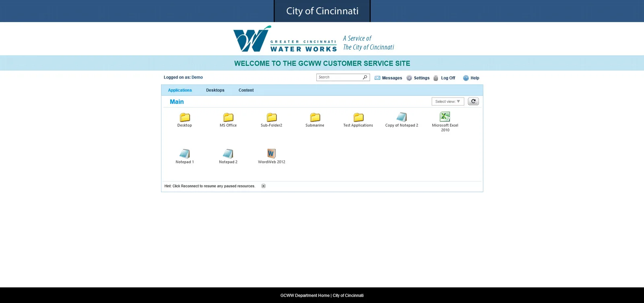Expand the Select view dropdown
644x303 pixels.
448,102
